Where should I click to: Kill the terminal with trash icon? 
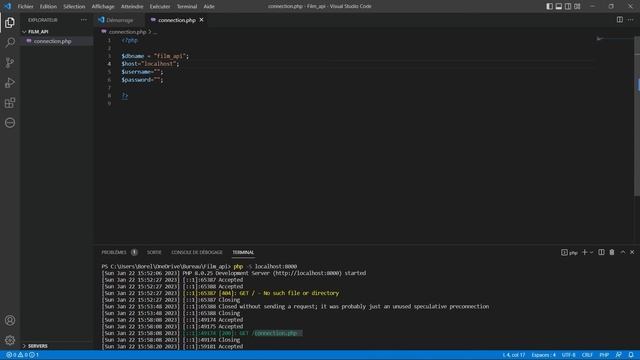(612, 252)
